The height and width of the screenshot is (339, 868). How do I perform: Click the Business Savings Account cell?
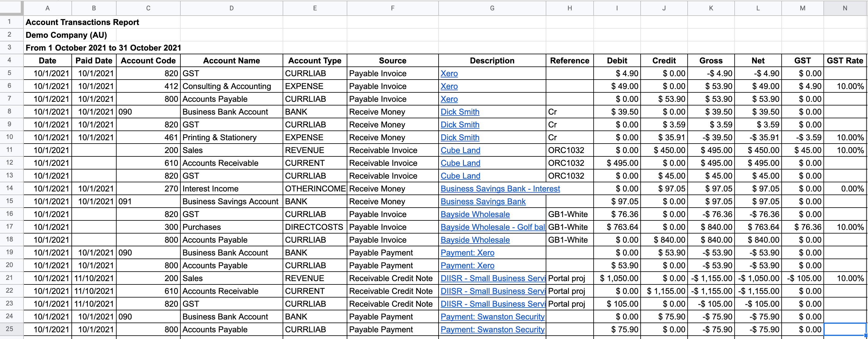231,201
